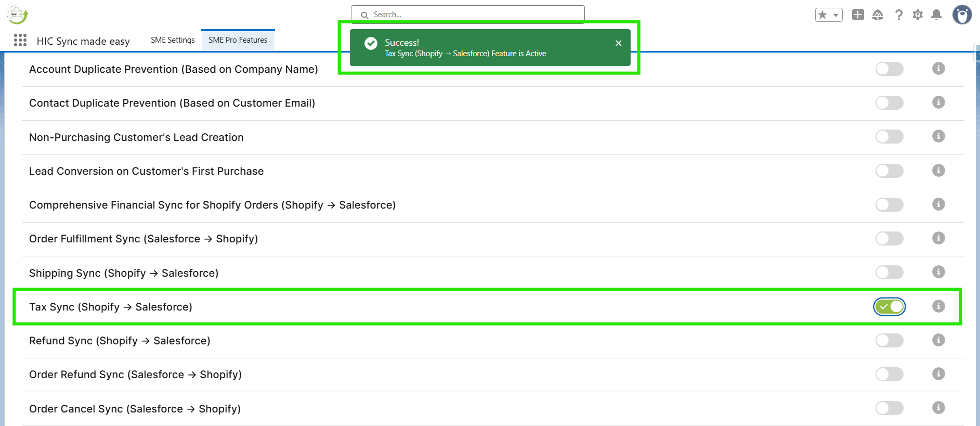The height and width of the screenshot is (426, 980).
Task: Turn on the Refund Sync toggle
Action: 889,341
